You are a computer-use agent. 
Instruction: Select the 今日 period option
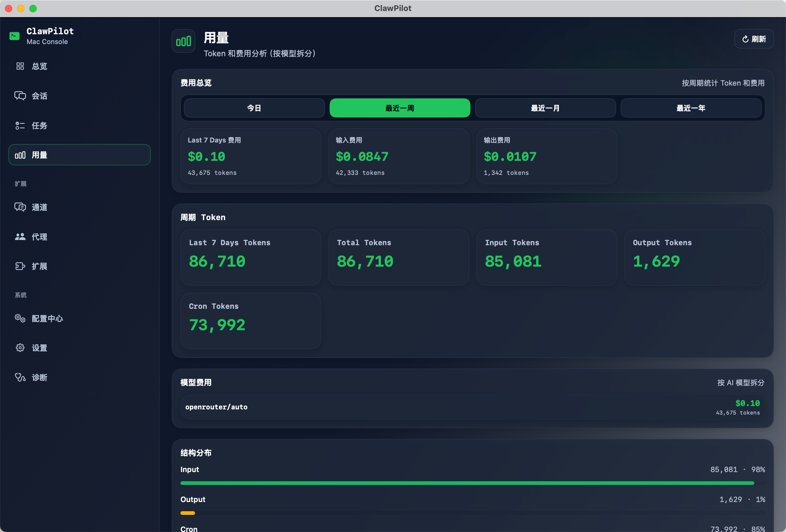[x=254, y=108]
